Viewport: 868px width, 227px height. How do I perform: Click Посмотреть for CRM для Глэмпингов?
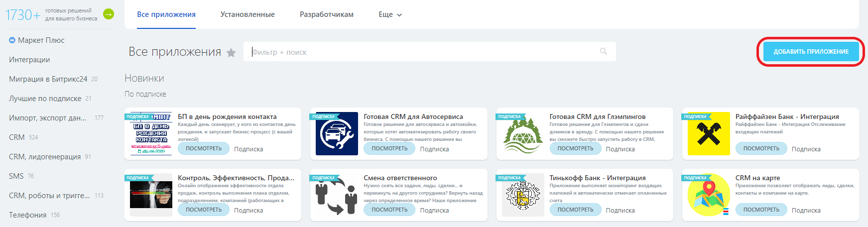576,148
